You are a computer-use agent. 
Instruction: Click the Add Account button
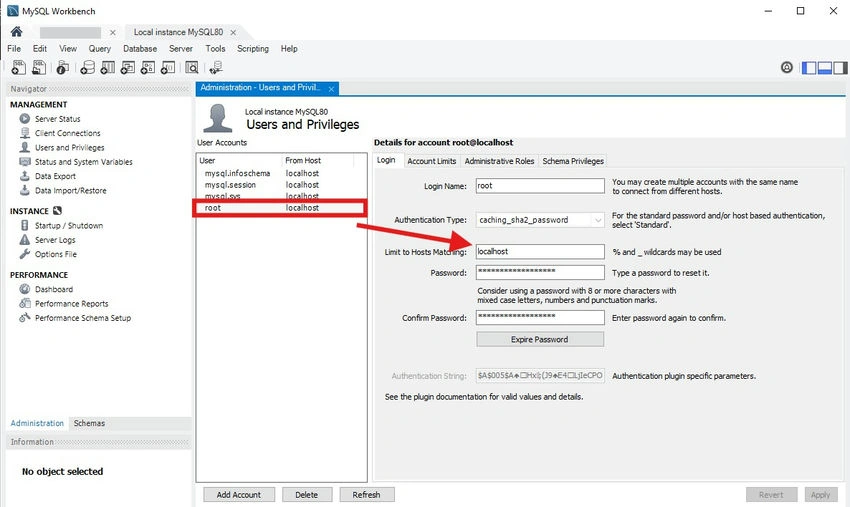pyautogui.click(x=239, y=495)
